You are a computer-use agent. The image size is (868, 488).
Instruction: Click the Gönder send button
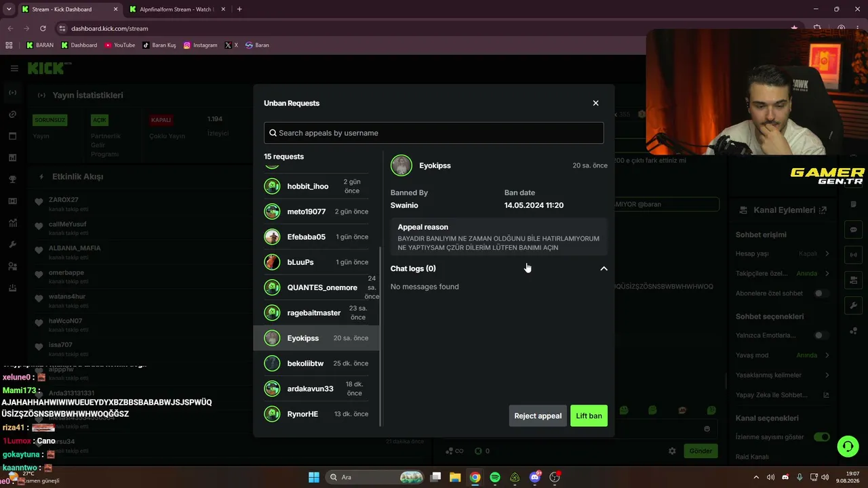(701, 451)
